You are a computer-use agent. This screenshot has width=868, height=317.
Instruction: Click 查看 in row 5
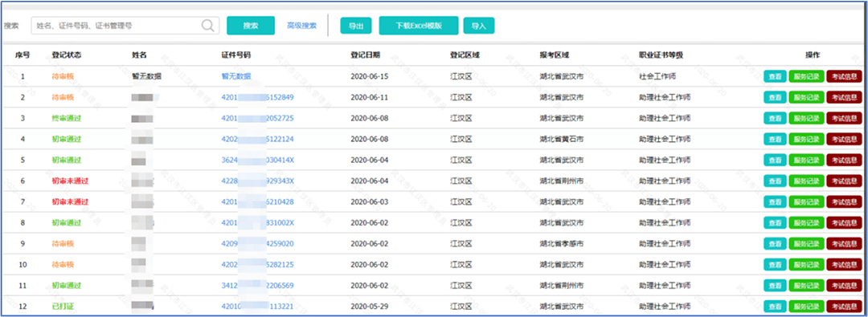coord(775,160)
